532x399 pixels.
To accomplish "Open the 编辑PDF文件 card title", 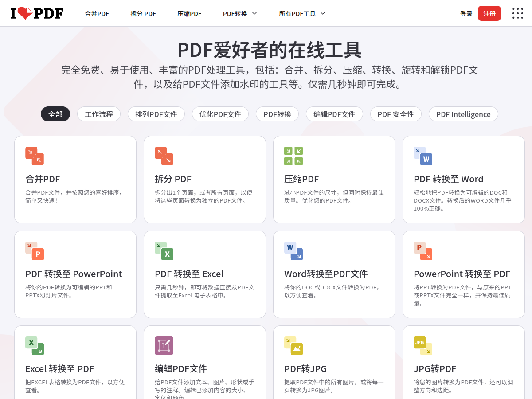I will [x=181, y=369].
